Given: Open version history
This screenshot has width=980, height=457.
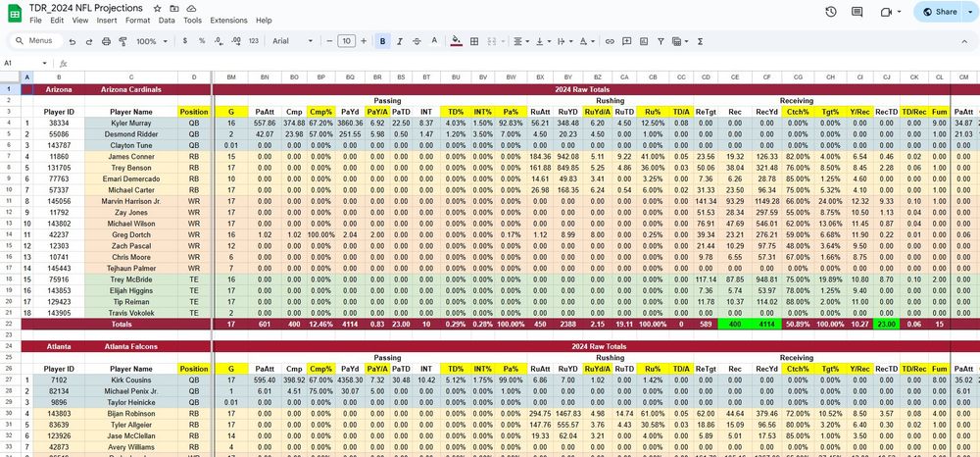Looking at the screenshot, I should [x=831, y=12].
